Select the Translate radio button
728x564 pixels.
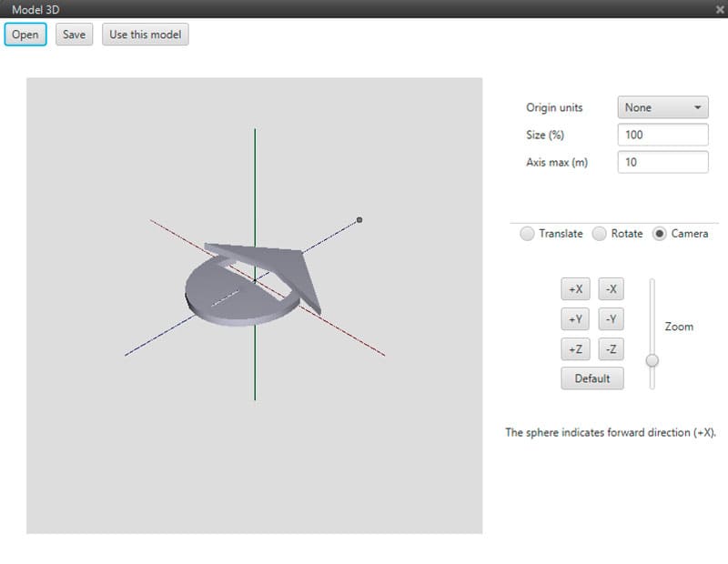(527, 234)
